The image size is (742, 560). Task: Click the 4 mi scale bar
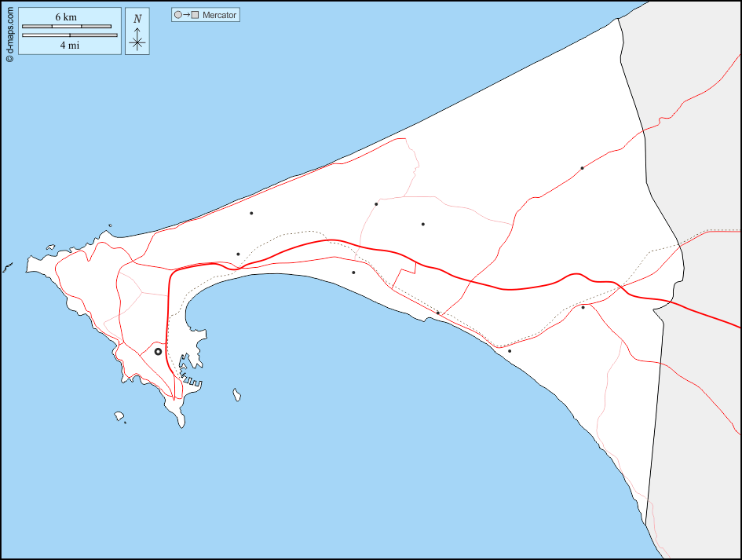point(70,35)
